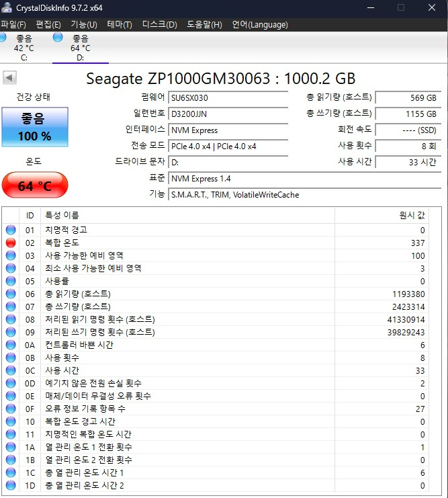Open the 파일(F) menu

click(13, 24)
